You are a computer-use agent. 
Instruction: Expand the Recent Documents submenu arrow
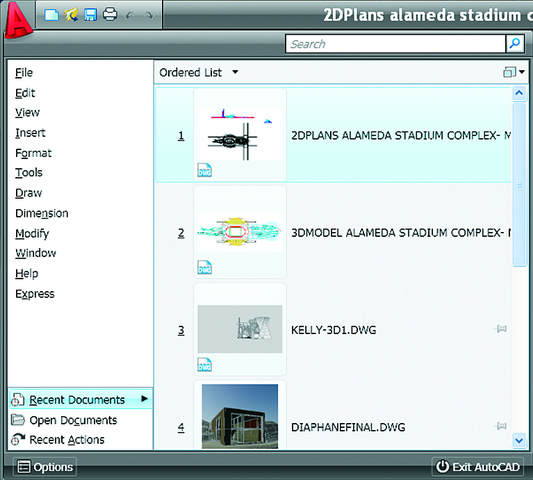pyautogui.click(x=144, y=398)
